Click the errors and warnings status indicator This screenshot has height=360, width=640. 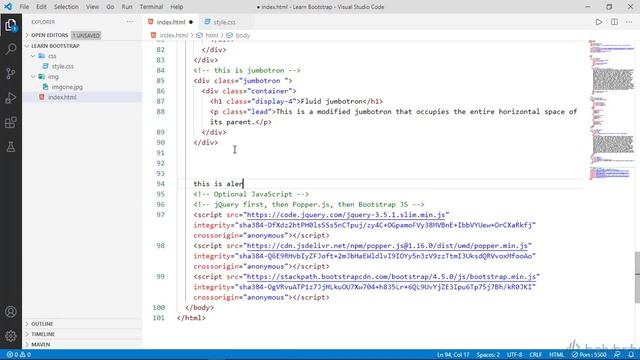tap(19, 355)
